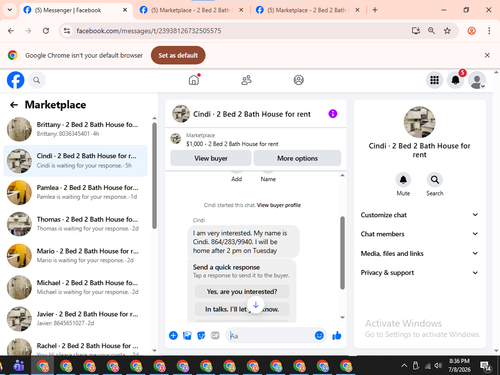
Task: Open the emoji picker in message box
Action: click(x=319, y=335)
